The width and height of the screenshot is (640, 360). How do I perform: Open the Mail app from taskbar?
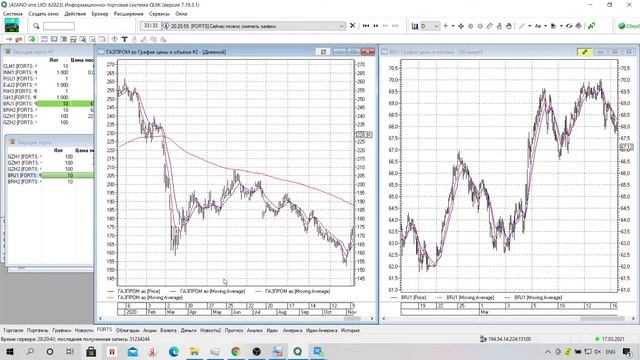(133, 351)
